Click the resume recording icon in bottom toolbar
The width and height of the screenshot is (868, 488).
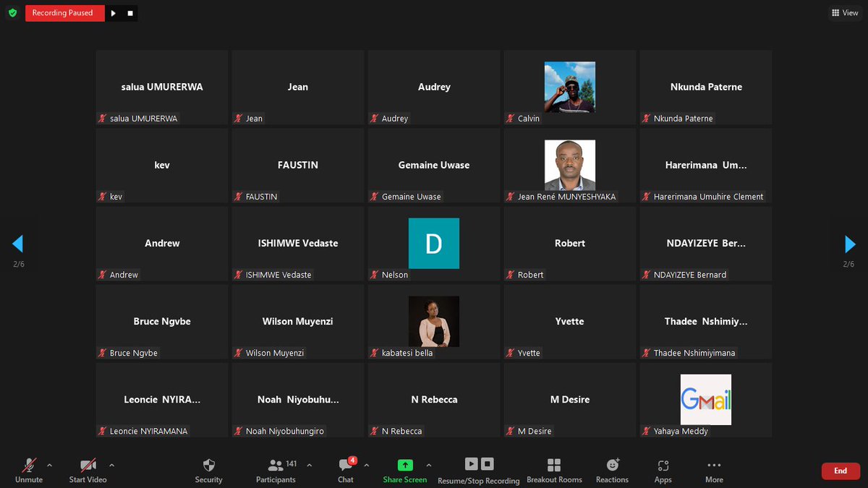click(x=471, y=464)
